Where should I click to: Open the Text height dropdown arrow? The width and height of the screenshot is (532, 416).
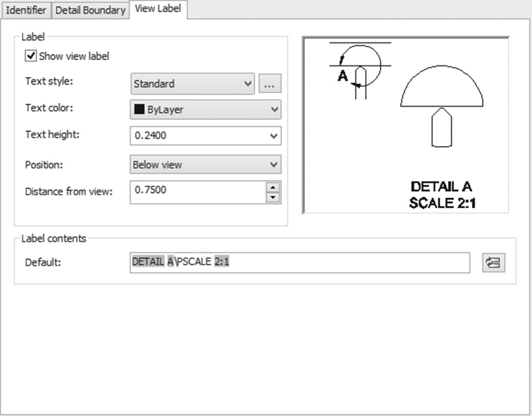(273, 136)
